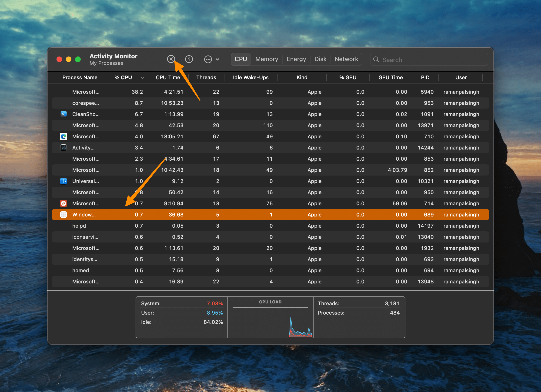This screenshot has width=541, height=392.
Task: Switch to the Disk tab
Action: (320, 59)
